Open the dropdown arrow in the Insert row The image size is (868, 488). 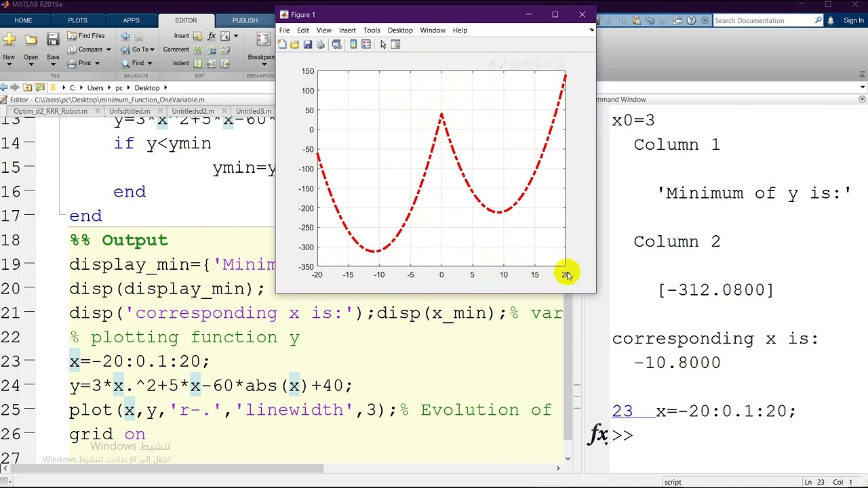pos(235,36)
